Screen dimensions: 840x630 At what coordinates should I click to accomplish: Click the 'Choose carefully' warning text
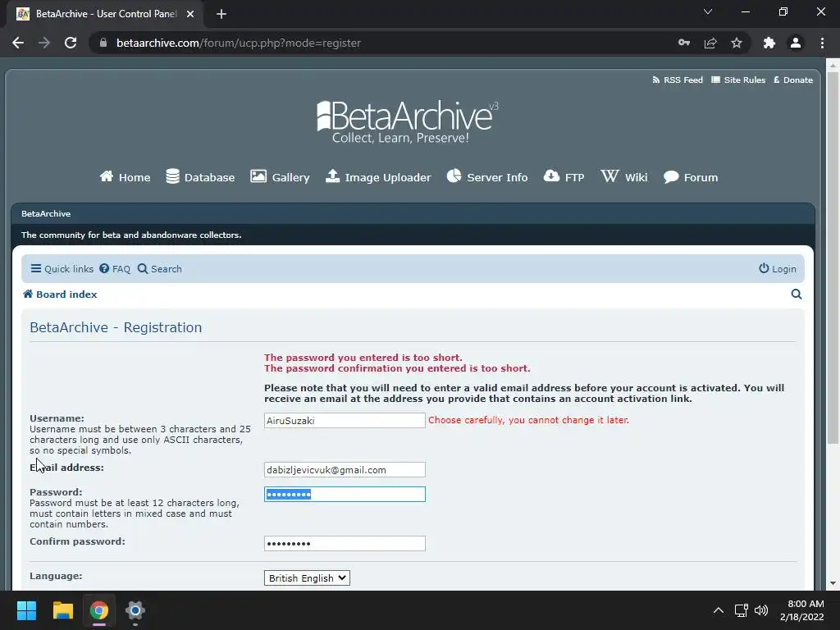529,420
